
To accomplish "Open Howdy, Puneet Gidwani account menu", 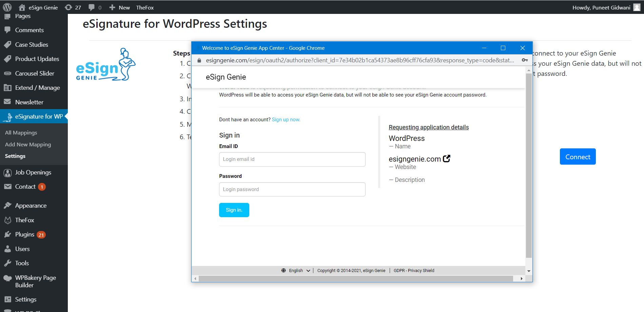I will coord(601,7).
